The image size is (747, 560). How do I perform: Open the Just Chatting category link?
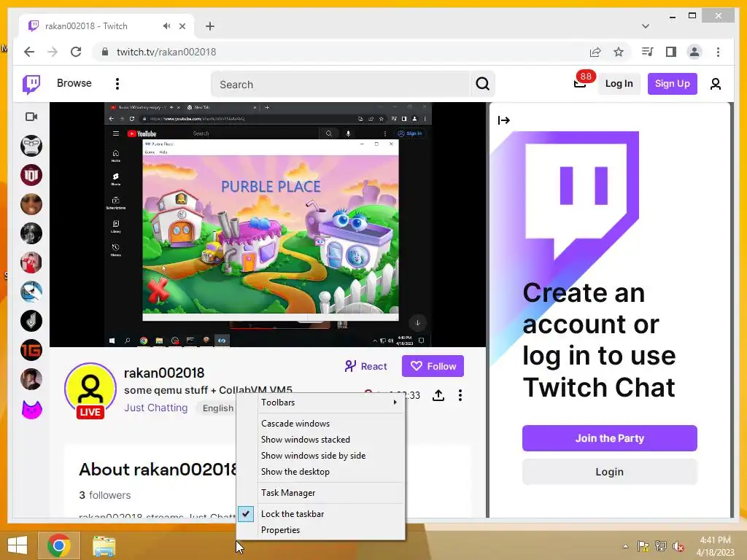coord(156,408)
